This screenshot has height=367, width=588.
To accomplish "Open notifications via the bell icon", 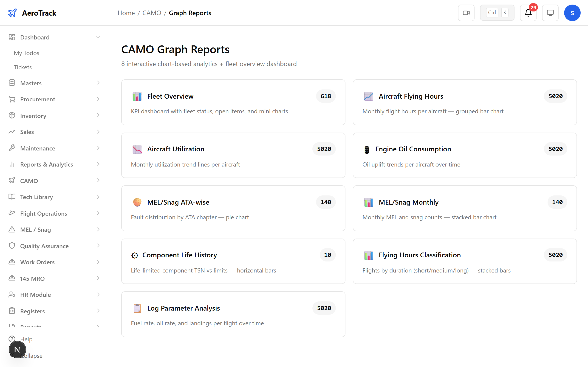I will point(528,13).
